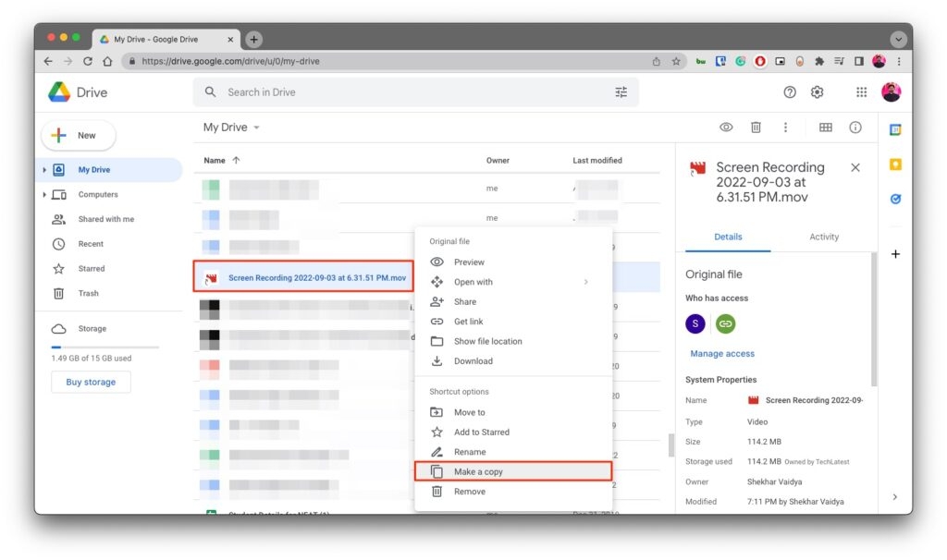Click the storage usage progress bar

pos(105,347)
